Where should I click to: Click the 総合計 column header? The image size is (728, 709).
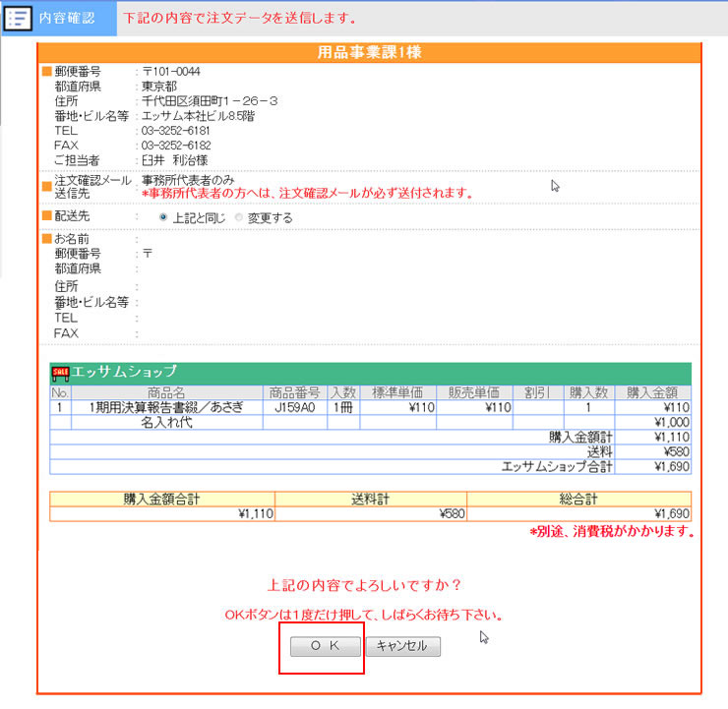point(578,500)
